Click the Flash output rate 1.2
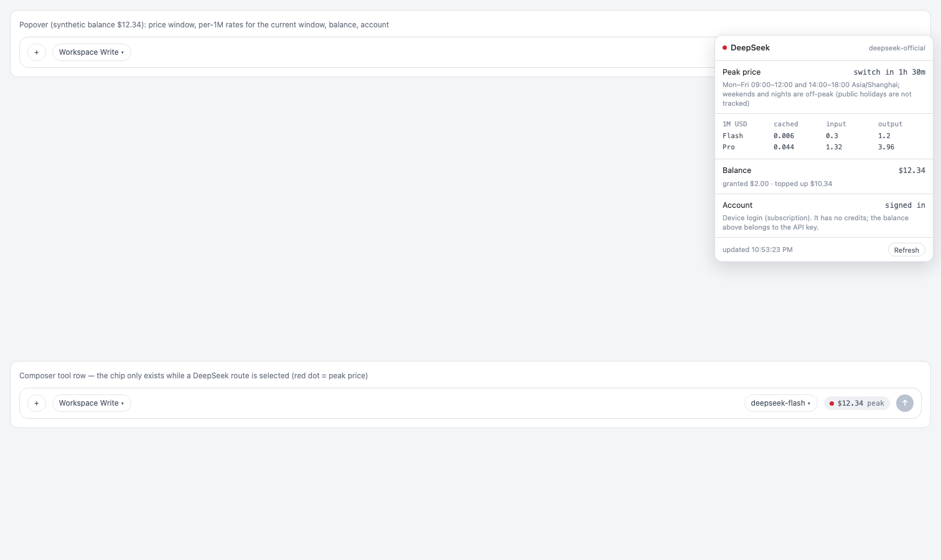Image resolution: width=941 pixels, height=560 pixels. (884, 136)
